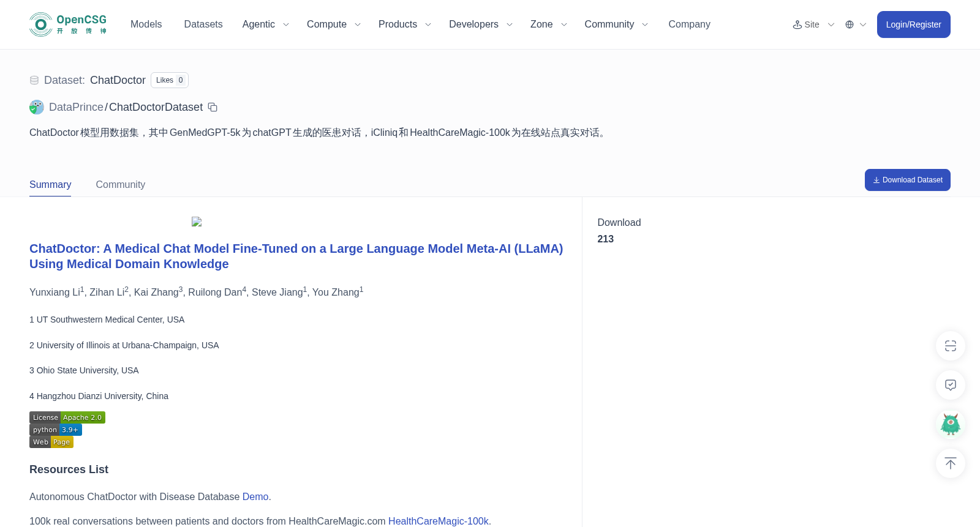Screen dimensions: 980x527
Task: Click the Web Page badge
Action: [x=51, y=442]
